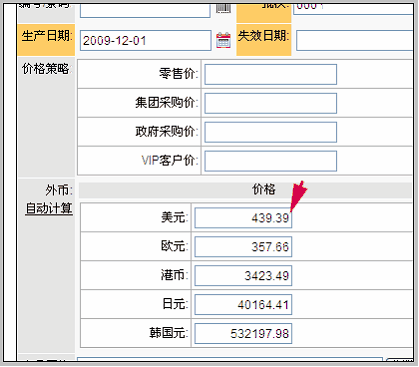Click the 美元 label
The width and height of the screenshot is (419, 367).
pos(175,217)
